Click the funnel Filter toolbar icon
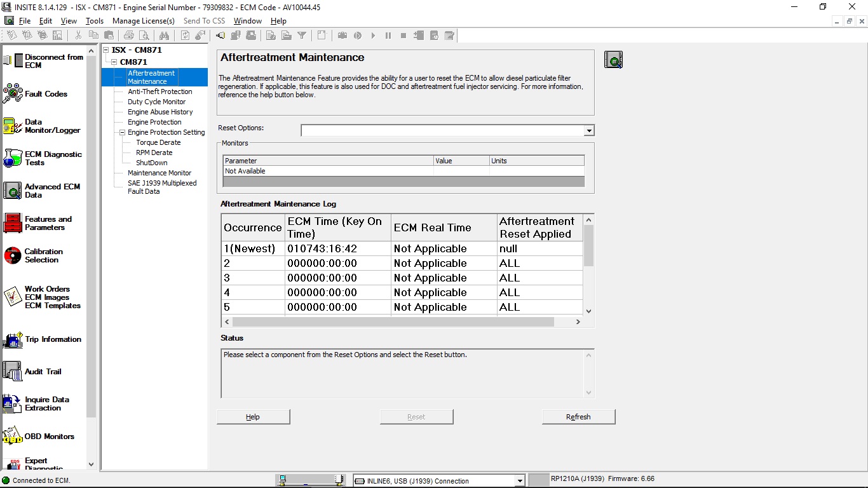Image resolution: width=868 pixels, height=488 pixels. [302, 36]
